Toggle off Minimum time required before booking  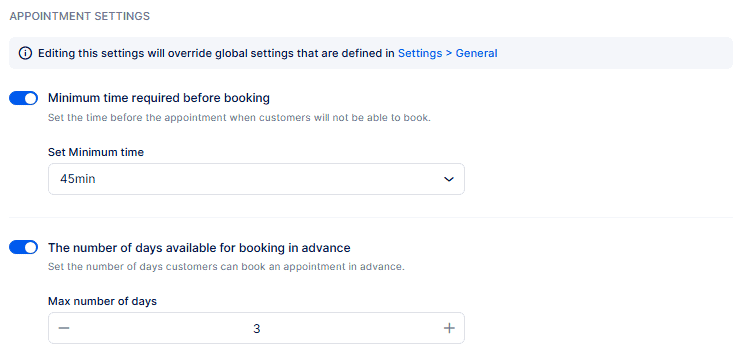point(23,98)
